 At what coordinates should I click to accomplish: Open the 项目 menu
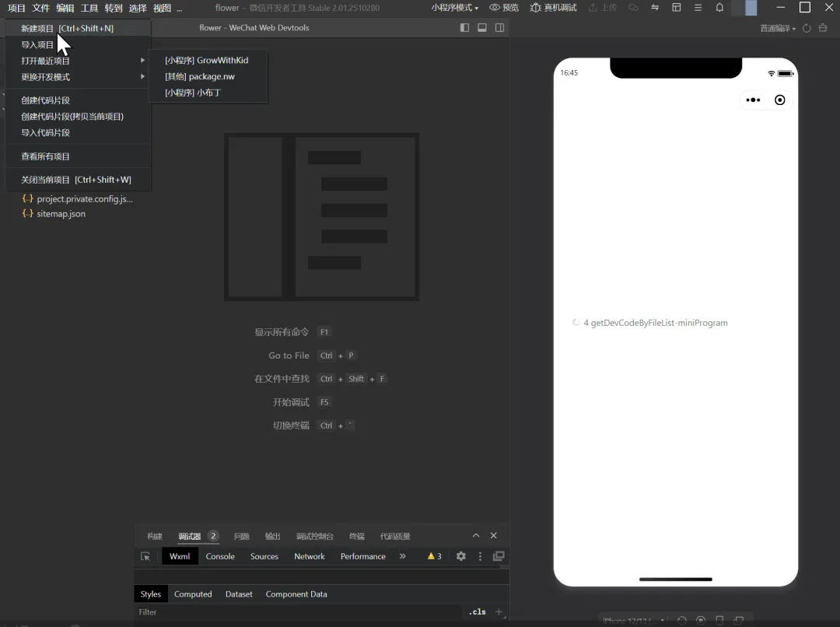coord(16,8)
